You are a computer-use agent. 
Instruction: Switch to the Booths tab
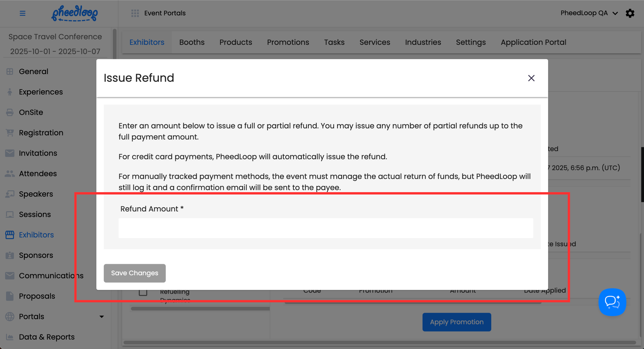(x=192, y=42)
